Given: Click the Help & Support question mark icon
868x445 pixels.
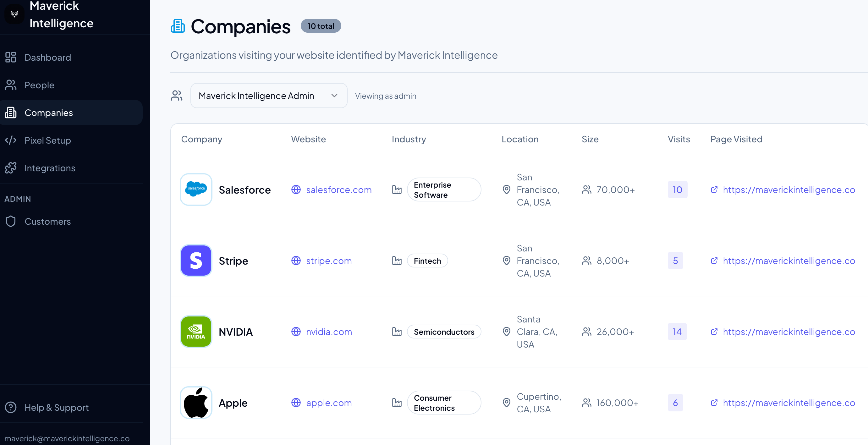Looking at the screenshot, I should pyautogui.click(x=11, y=407).
